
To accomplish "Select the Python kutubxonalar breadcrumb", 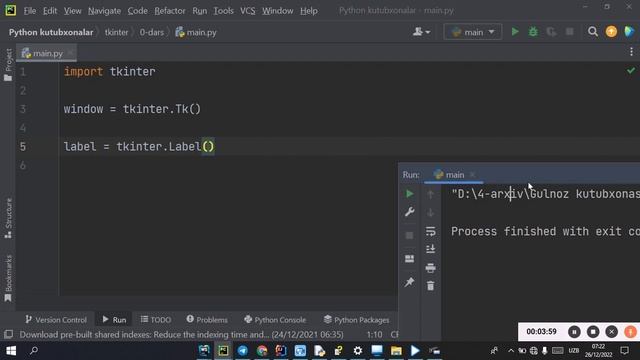I will coord(51,32).
